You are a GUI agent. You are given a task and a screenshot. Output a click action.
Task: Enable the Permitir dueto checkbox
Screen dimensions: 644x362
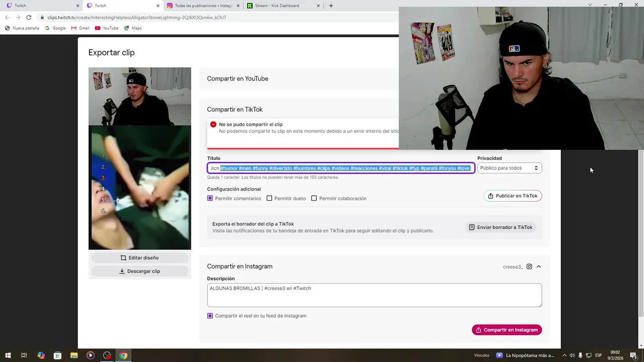(x=269, y=198)
